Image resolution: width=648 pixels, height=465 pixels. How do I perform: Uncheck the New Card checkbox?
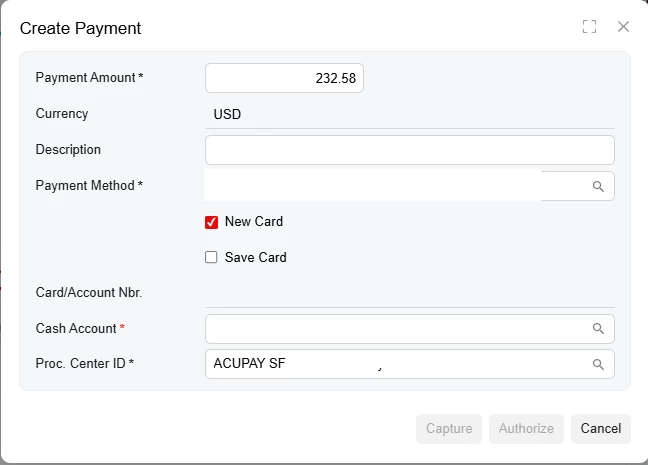pos(211,222)
